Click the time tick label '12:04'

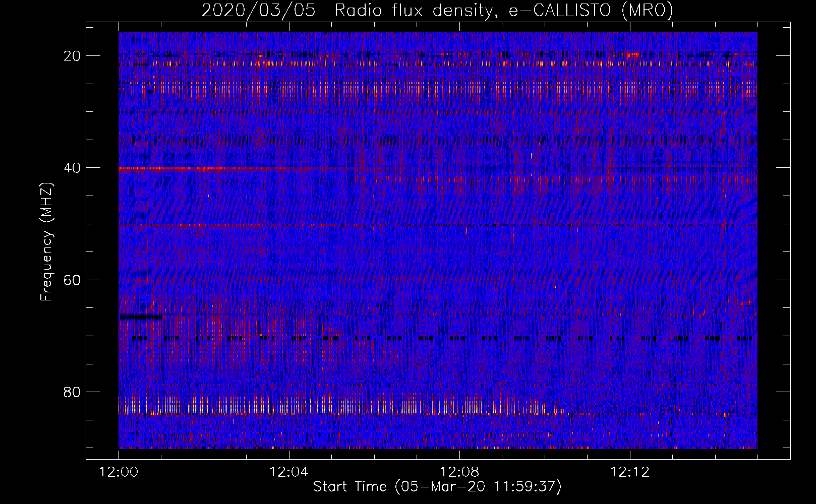(289, 472)
